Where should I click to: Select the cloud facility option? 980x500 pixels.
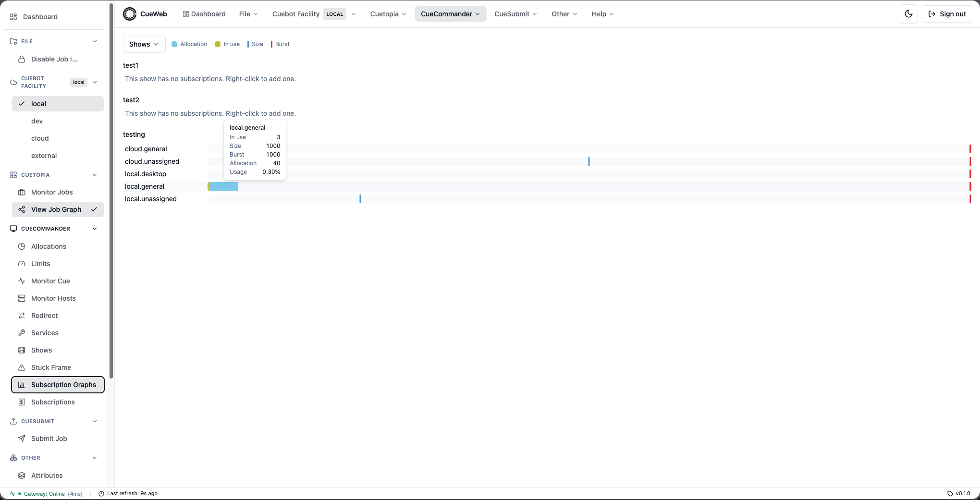click(x=58, y=138)
